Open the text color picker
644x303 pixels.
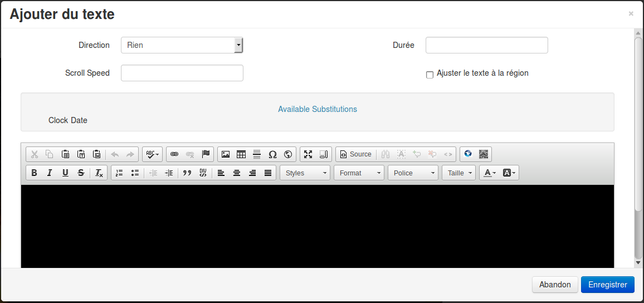490,173
